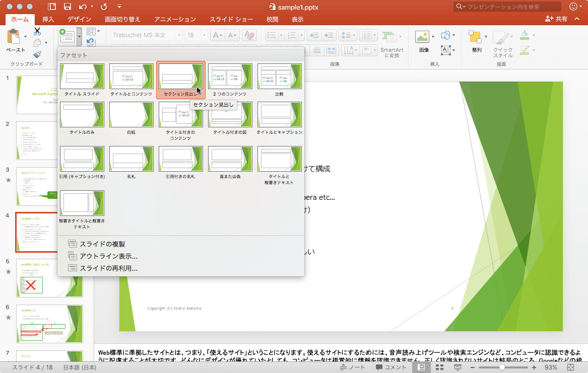This screenshot has height=373, width=588.
Task: Open the ホーム ribbon tab
Action: coord(20,20)
